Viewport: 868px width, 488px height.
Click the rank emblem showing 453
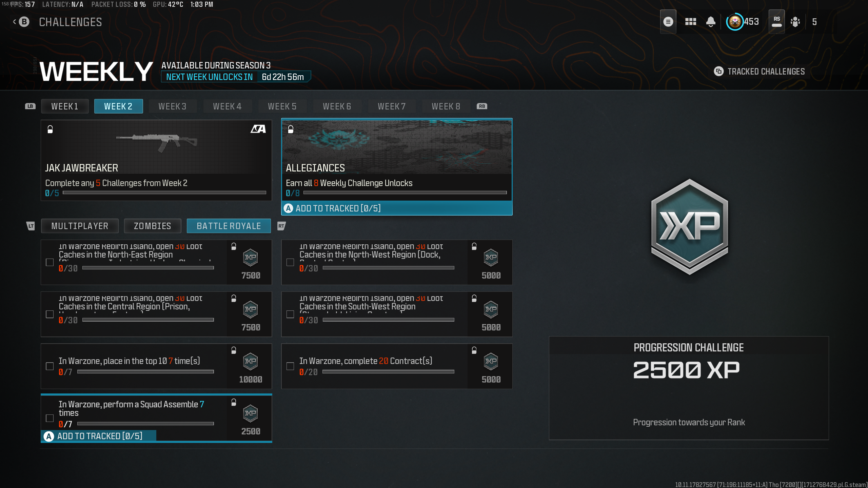tap(735, 21)
